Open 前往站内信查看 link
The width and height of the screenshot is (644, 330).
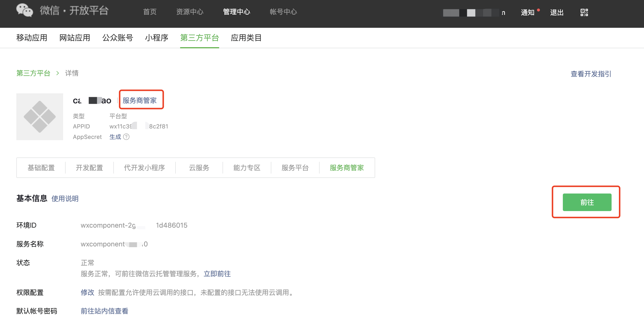[105, 311]
